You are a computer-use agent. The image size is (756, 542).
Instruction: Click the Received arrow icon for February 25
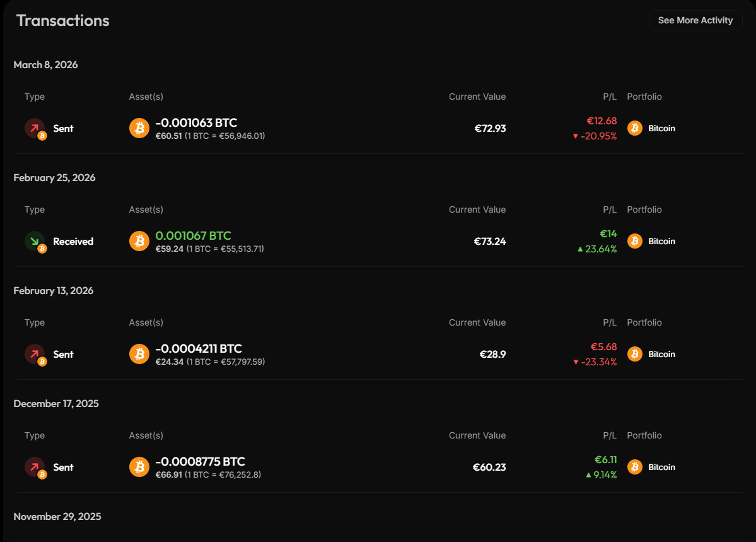(35, 241)
